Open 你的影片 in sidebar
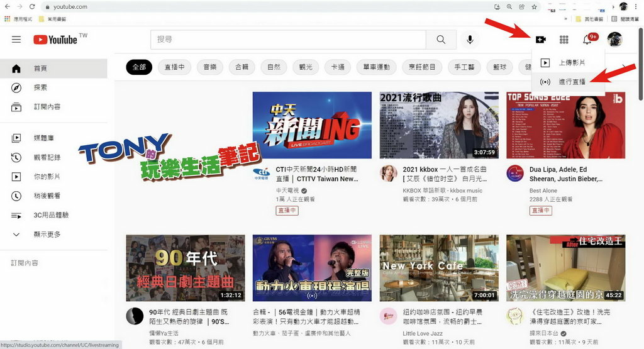The width and height of the screenshot is (644, 349). coord(54,177)
